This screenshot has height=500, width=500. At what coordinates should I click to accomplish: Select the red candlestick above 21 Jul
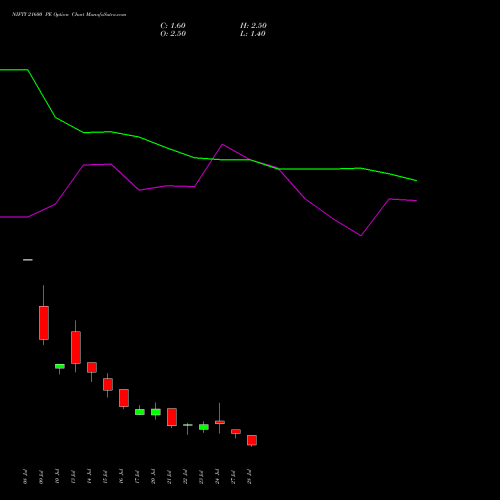tap(172, 417)
